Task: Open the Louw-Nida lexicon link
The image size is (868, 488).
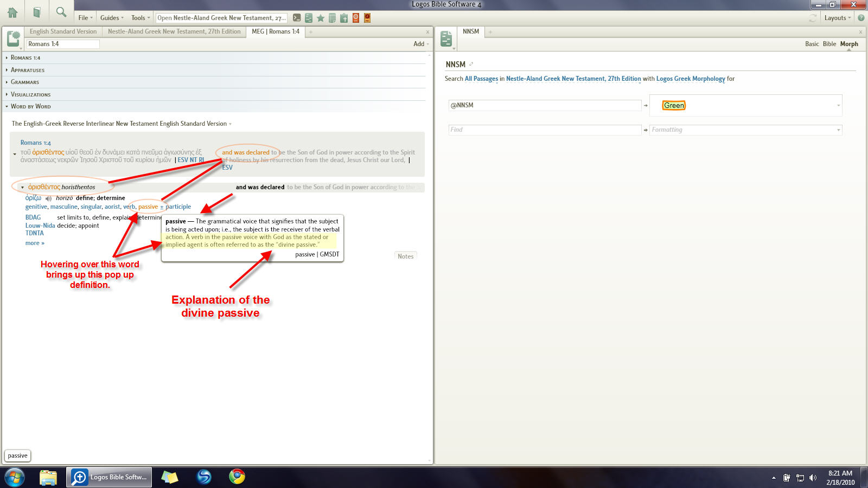Action: point(40,226)
